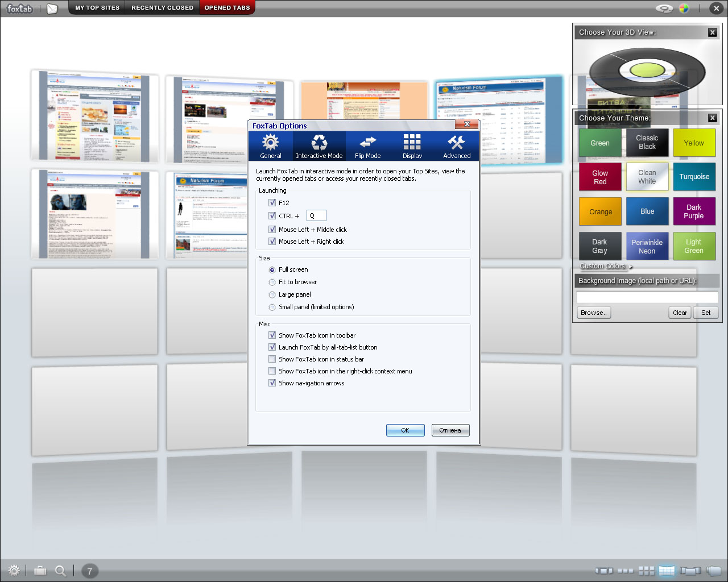Choose the Yellow theme swatch
The image size is (728, 582).
(694, 143)
